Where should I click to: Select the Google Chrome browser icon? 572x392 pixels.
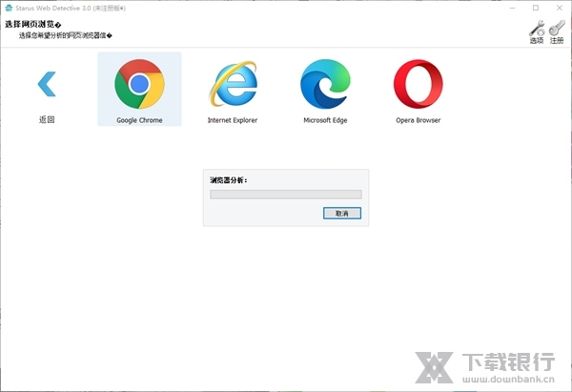coord(139,84)
